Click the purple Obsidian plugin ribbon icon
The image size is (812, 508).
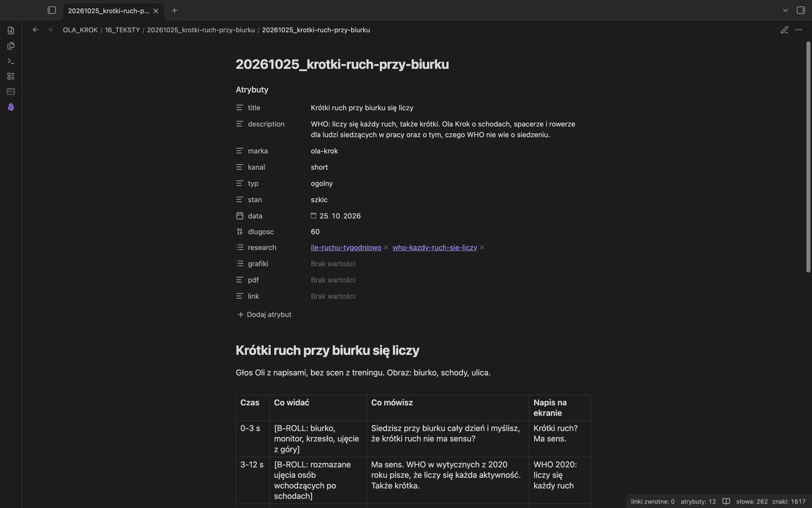[x=11, y=107]
